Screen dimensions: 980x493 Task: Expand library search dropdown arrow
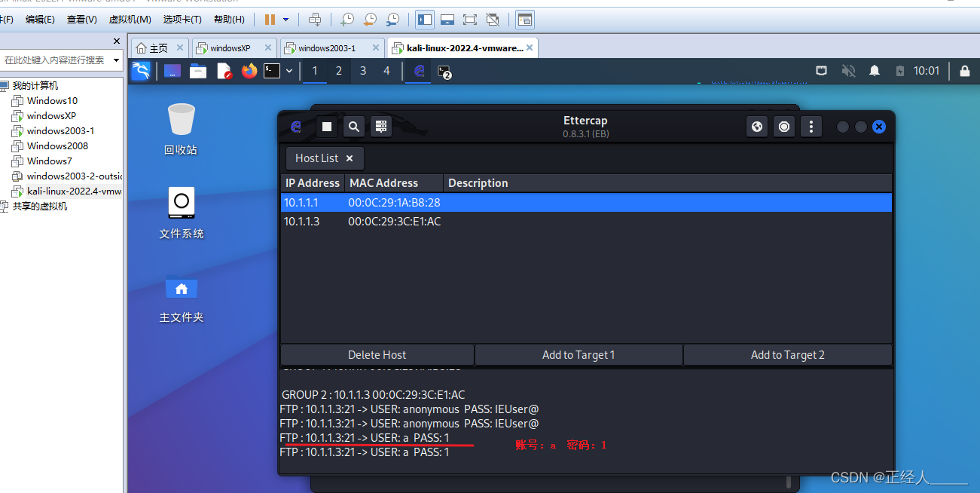[x=117, y=60]
